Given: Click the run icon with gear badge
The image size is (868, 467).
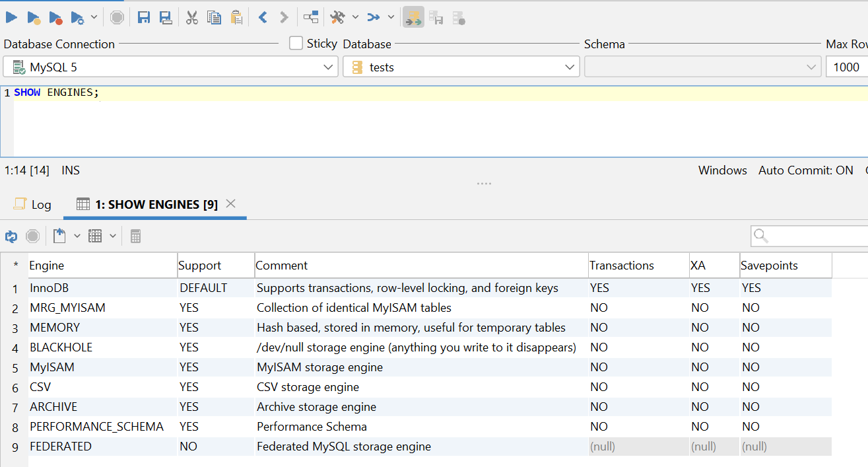Looking at the screenshot, I should [x=77, y=17].
